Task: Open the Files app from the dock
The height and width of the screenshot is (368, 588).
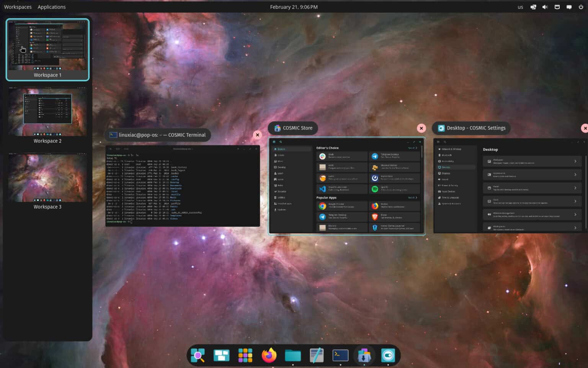Action: coord(292,355)
